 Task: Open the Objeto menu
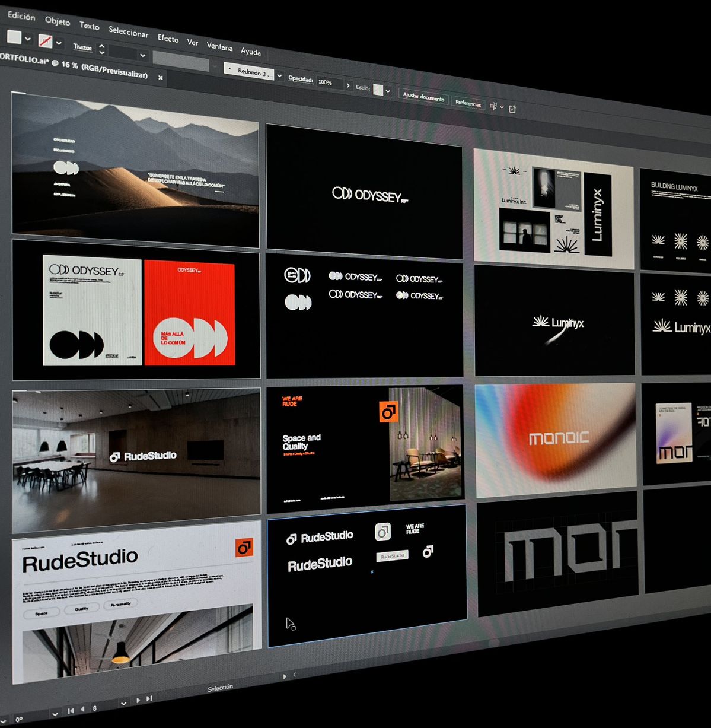tap(58, 21)
